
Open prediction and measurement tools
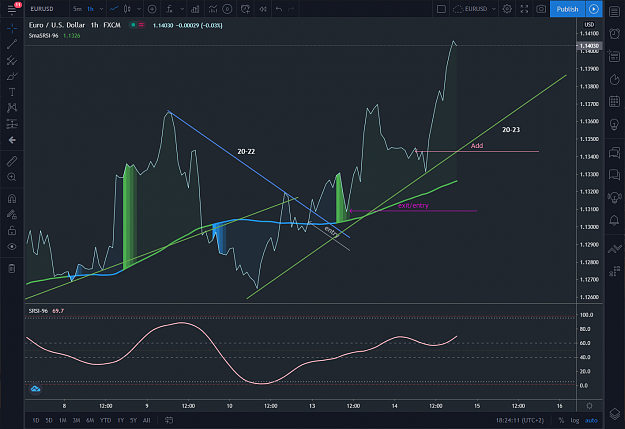point(12,124)
